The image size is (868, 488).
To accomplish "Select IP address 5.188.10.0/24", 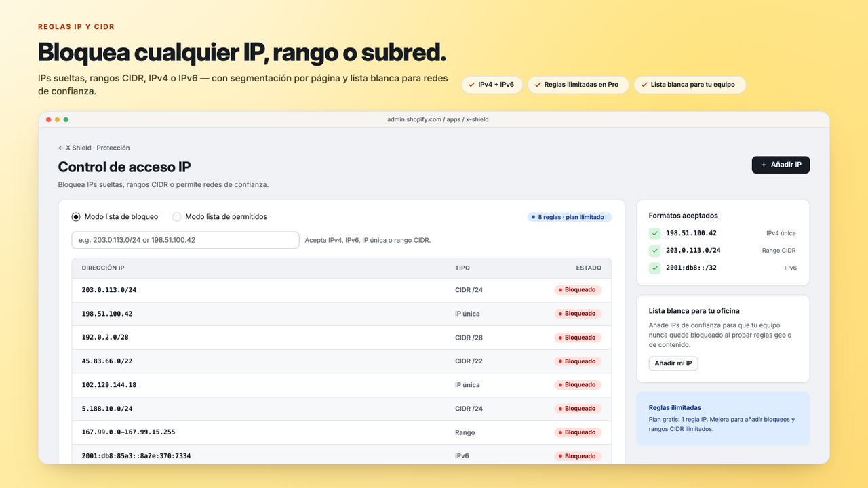I will [107, 409].
